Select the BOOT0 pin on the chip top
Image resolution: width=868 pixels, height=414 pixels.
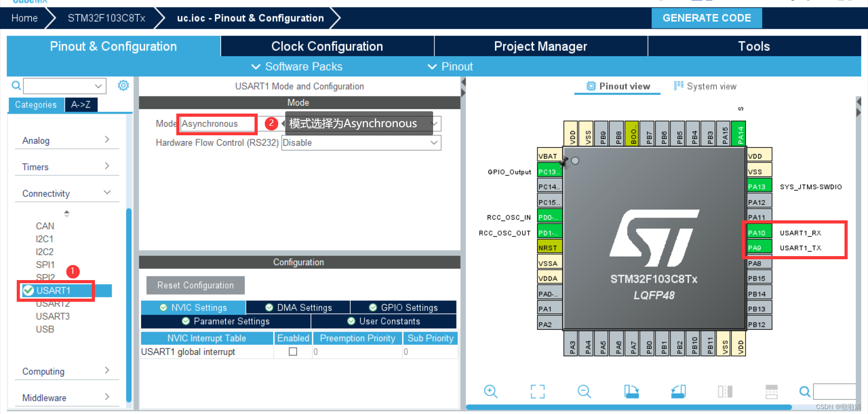pyautogui.click(x=632, y=133)
